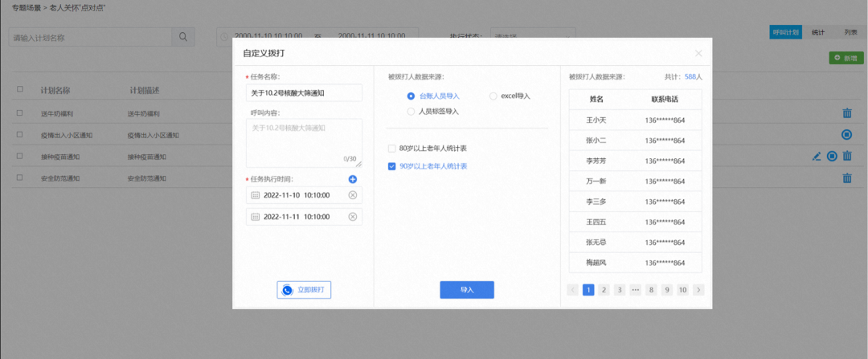Click the 立即拨打 button

coord(304,290)
